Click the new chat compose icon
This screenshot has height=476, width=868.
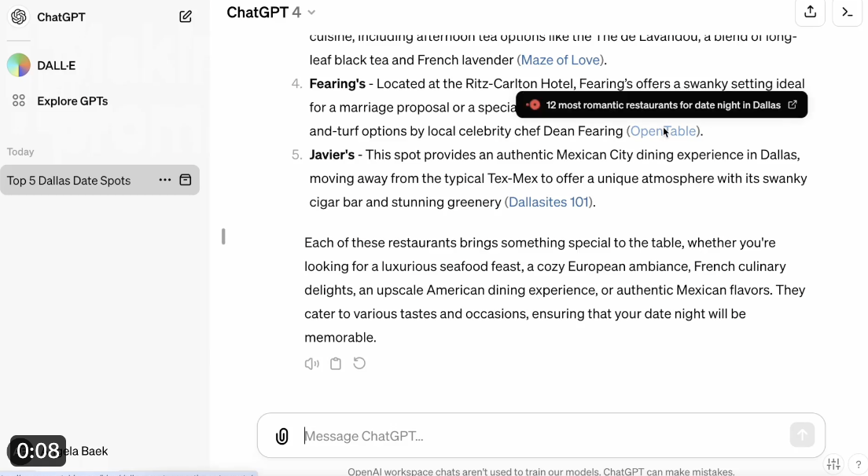coord(186,16)
